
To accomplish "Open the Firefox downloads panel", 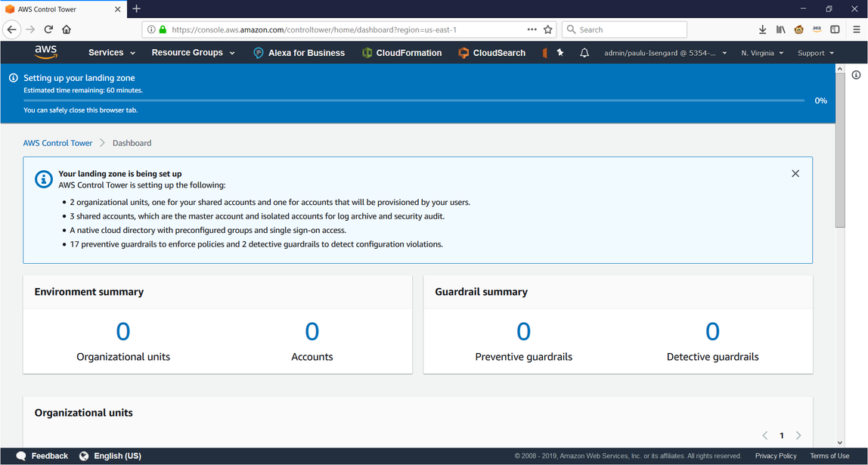I will 762,29.
